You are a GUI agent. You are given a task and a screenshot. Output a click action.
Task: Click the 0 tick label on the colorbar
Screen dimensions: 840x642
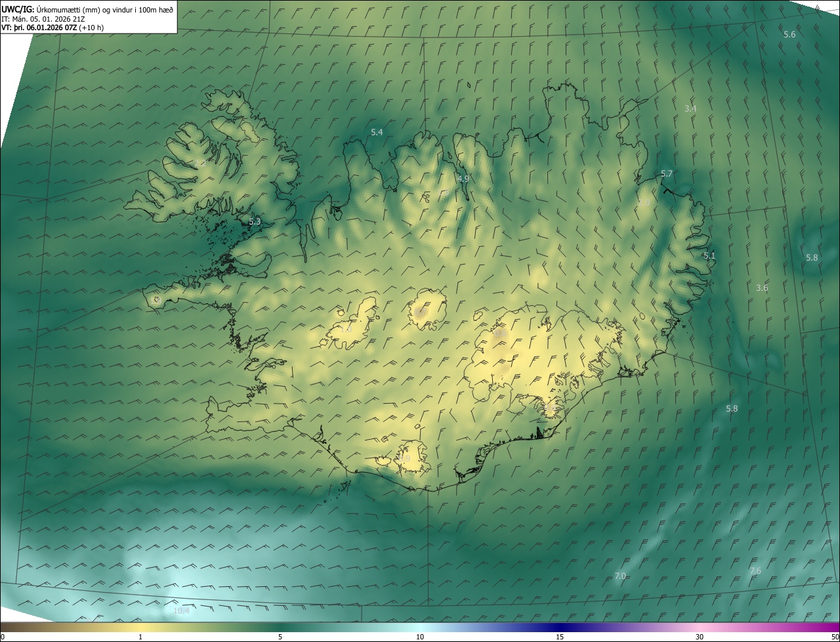[x=3, y=637]
